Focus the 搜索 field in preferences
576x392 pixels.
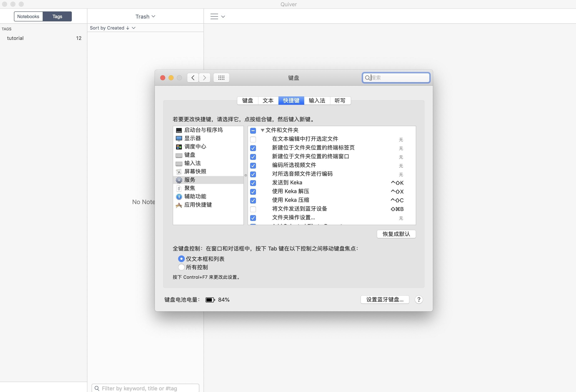tap(396, 78)
